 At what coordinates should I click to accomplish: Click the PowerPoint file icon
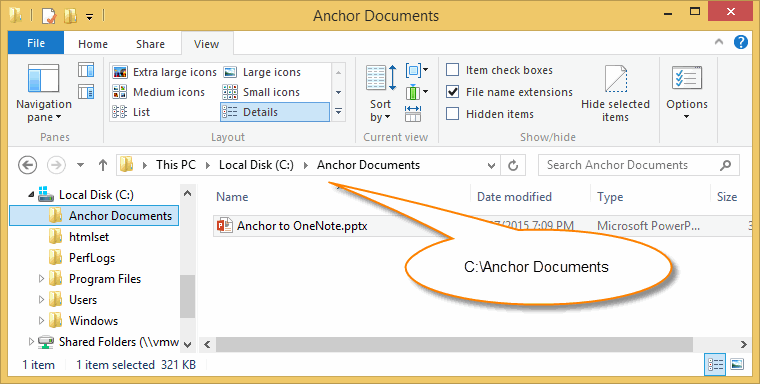[x=225, y=226]
